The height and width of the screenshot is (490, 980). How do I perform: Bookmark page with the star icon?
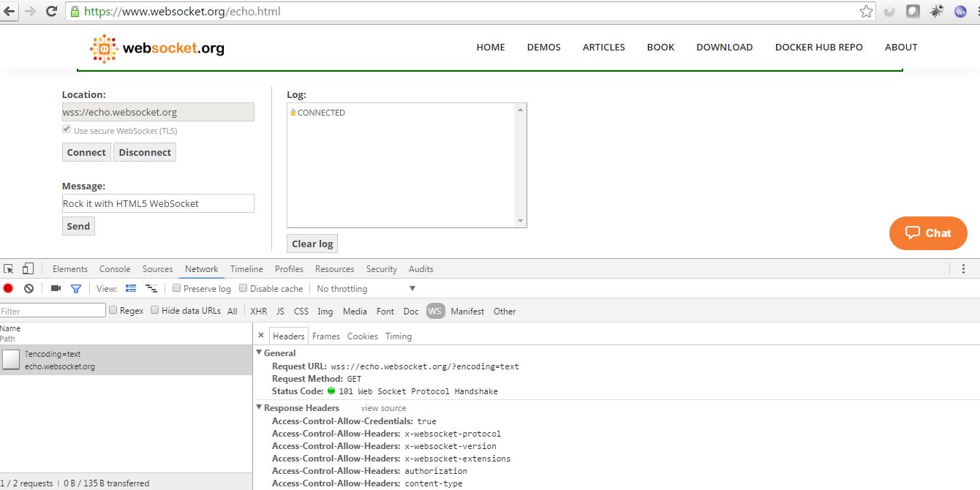(x=867, y=11)
